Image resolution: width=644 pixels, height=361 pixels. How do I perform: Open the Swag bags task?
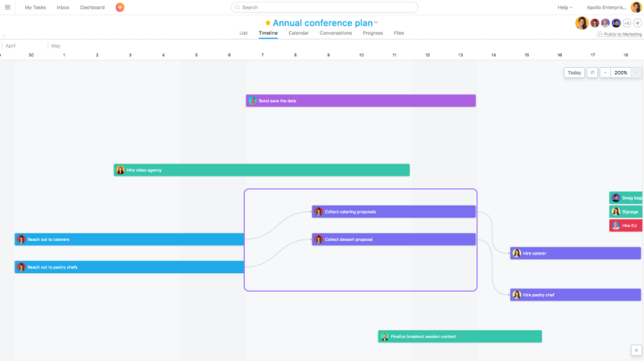click(x=626, y=197)
